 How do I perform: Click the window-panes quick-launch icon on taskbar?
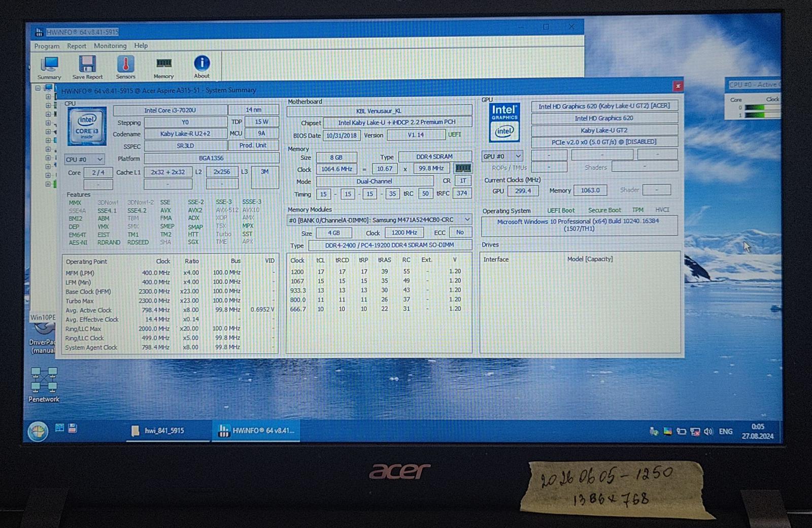[x=59, y=428]
